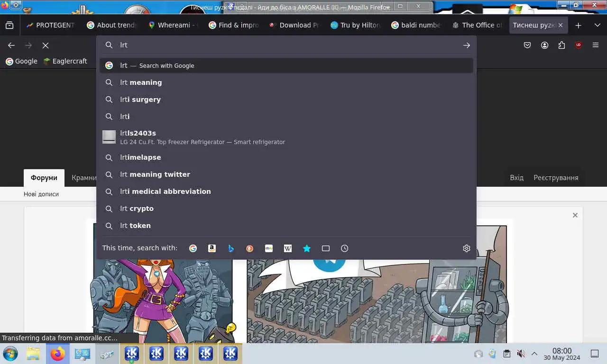Stop loading the page
The height and width of the screenshot is (364, 607).
point(46,45)
